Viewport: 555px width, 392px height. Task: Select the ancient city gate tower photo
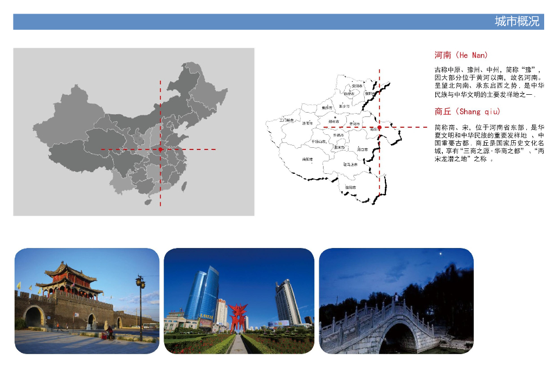tap(87, 301)
